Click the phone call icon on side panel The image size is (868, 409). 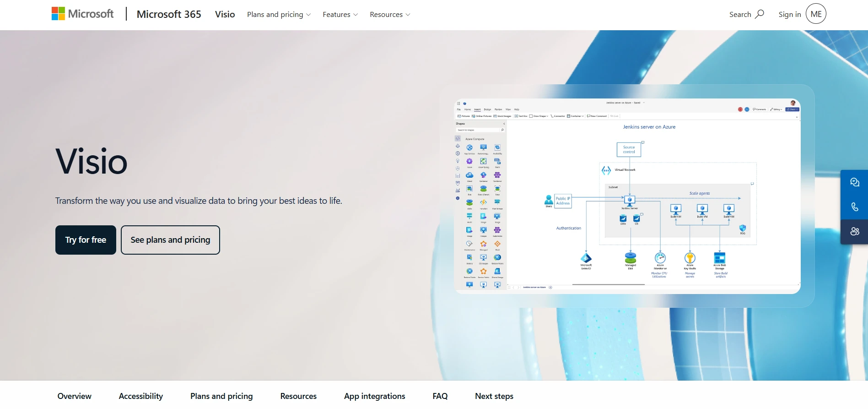(854, 207)
